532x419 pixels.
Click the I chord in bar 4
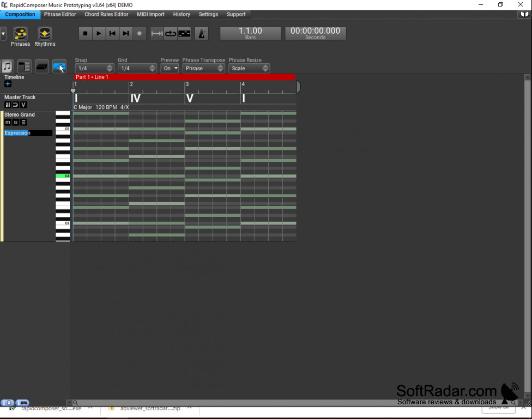point(244,99)
